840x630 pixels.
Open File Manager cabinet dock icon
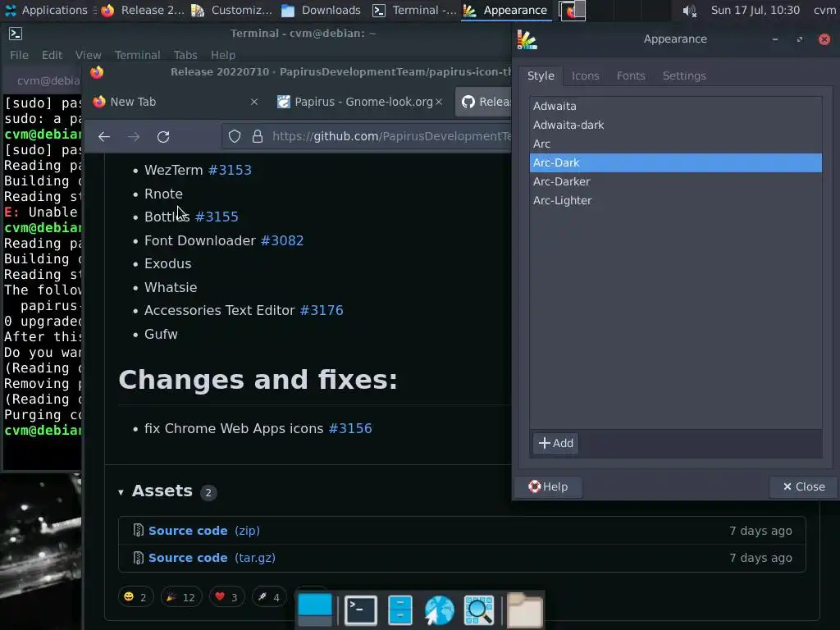pyautogui.click(x=400, y=610)
